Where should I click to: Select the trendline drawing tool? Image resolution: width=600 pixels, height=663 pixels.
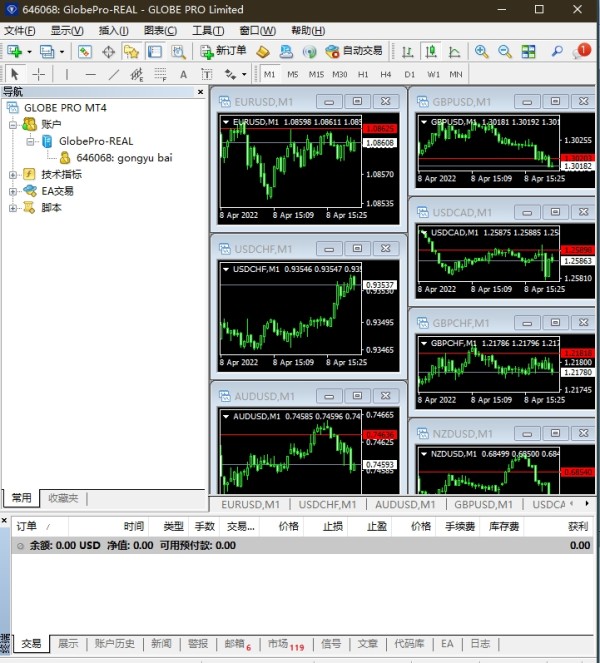pyautogui.click(x=114, y=74)
